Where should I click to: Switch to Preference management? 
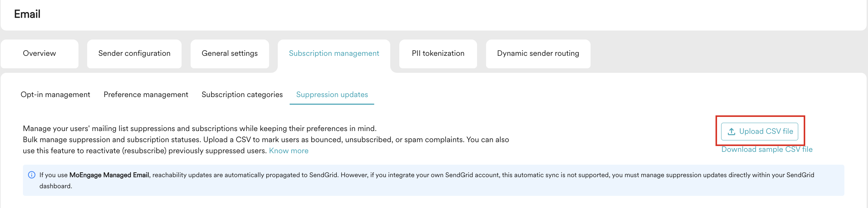[x=145, y=94]
